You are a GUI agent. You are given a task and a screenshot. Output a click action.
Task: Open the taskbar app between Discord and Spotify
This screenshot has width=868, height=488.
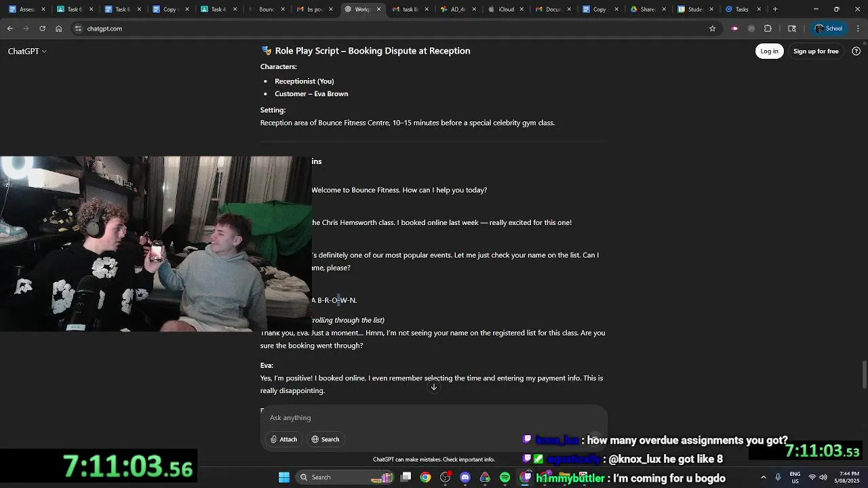point(485,477)
